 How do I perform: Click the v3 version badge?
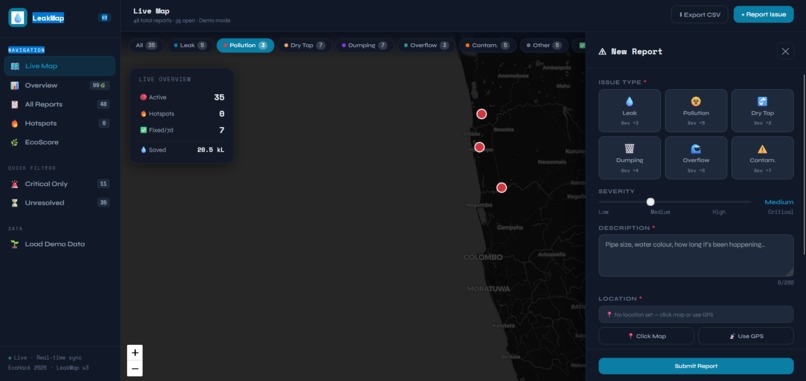(104, 17)
